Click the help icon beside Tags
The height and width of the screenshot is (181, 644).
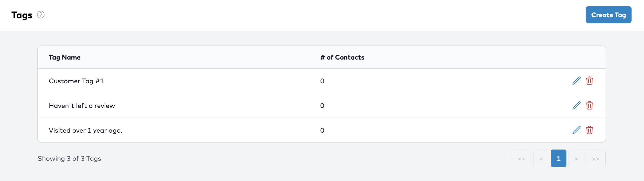(41, 15)
